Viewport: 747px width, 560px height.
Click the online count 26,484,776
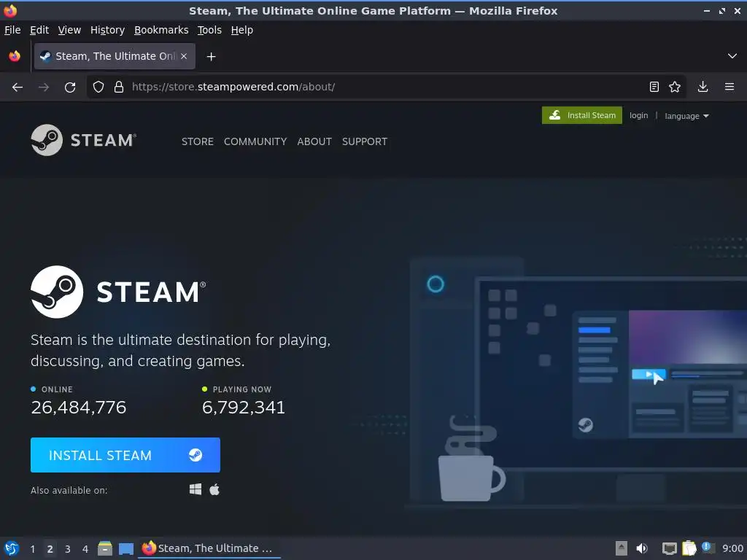tap(79, 407)
